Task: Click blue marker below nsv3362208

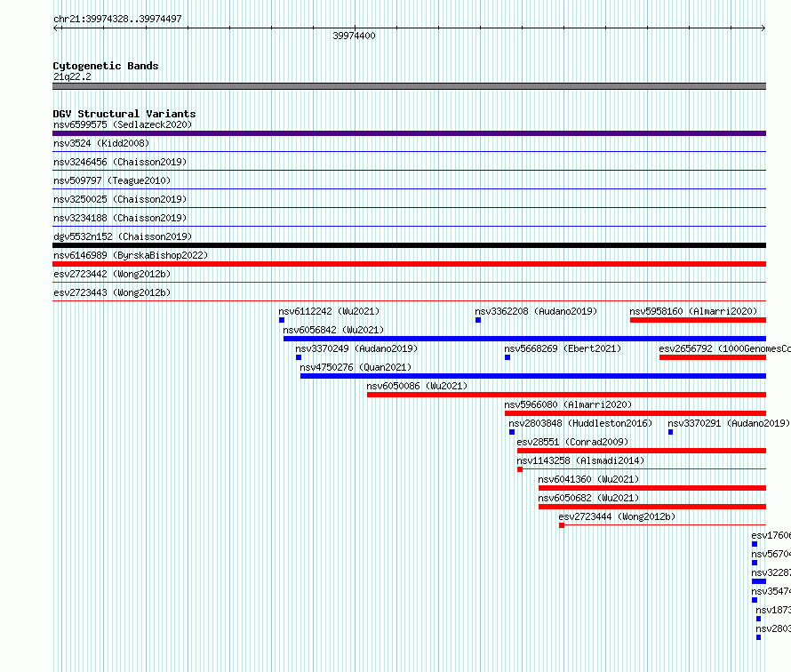Action: (x=478, y=320)
